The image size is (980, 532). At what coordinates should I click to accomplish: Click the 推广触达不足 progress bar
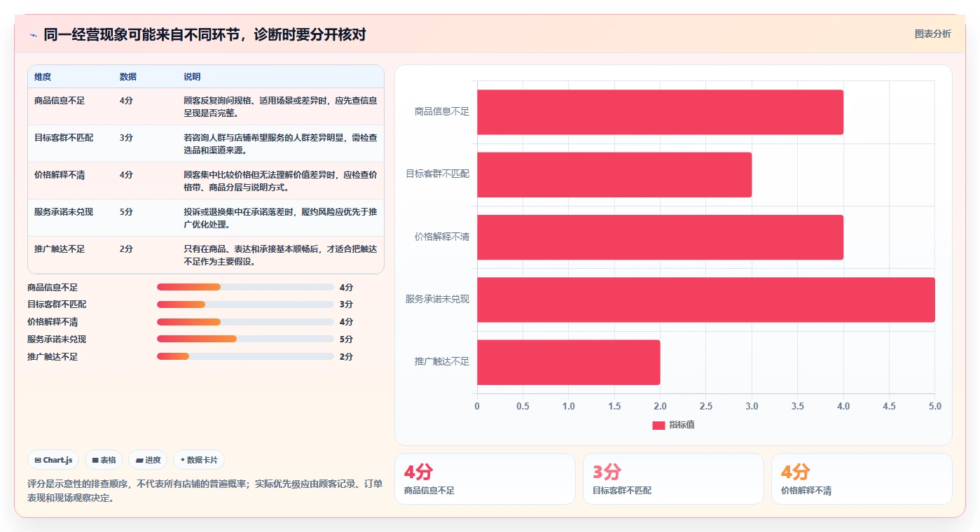245,356
